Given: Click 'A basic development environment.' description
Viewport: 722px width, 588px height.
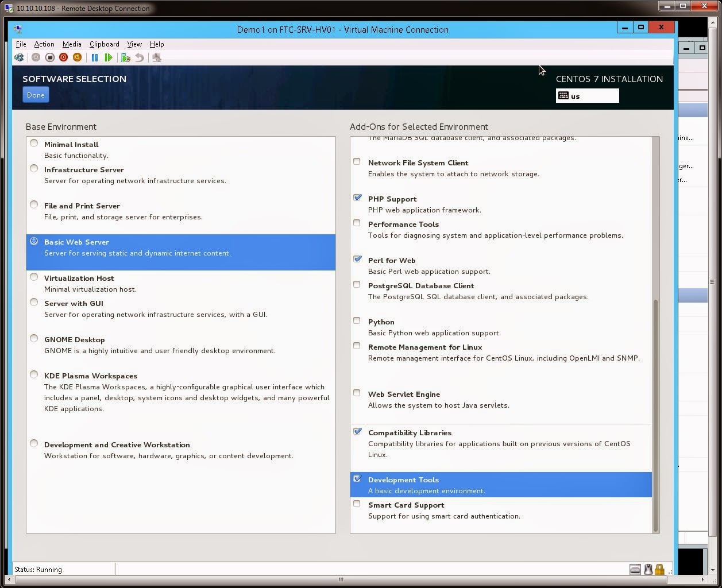Looking at the screenshot, I should coord(427,490).
